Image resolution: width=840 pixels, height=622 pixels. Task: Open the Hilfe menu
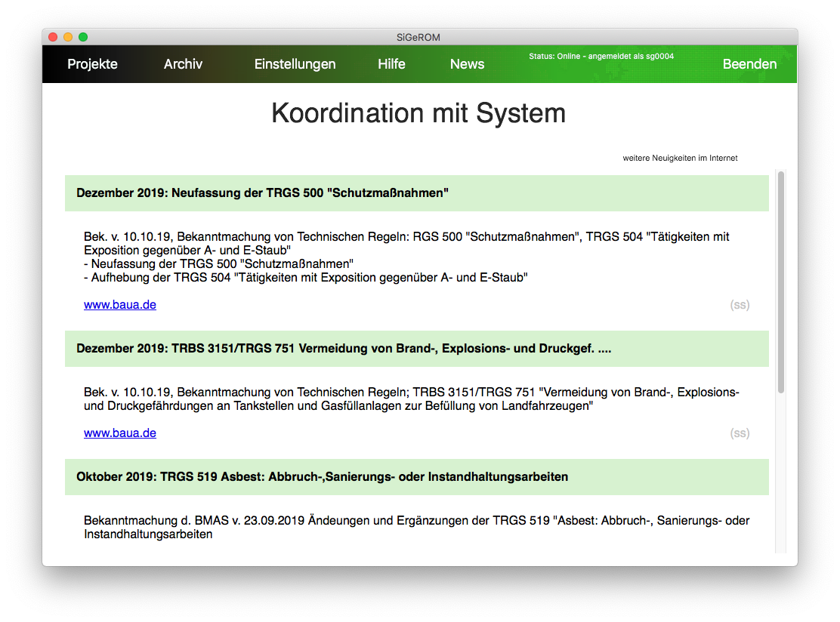coord(391,64)
